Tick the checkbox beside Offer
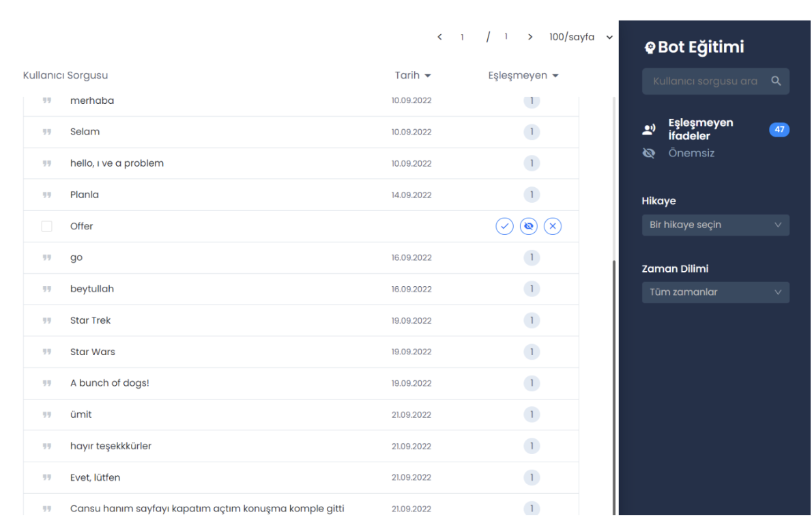The height and width of the screenshot is (519, 812). click(46, 226)
